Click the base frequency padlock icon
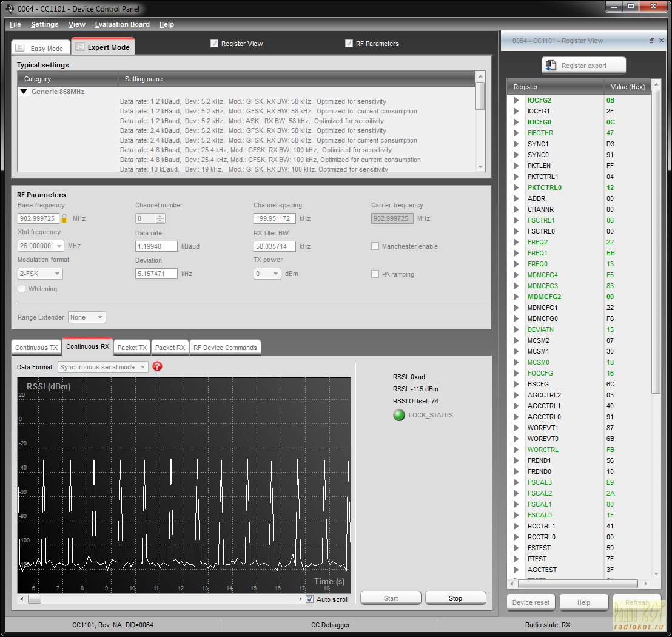 [x=64, y=218]
